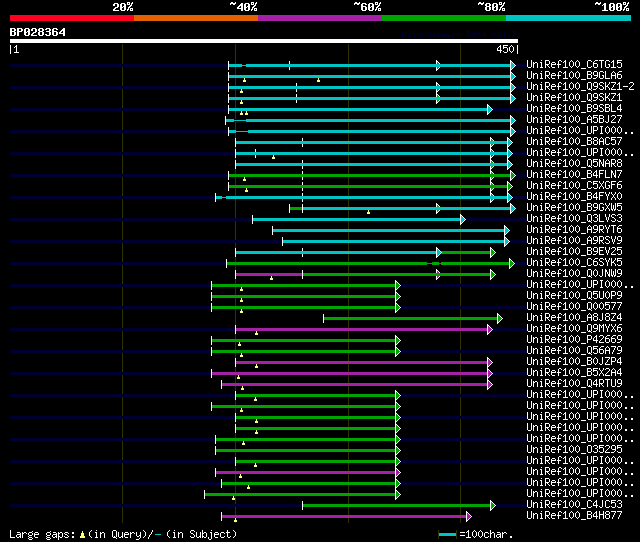Click the UniRef100_Q5NAR8 label

click(x=574, y=164)
